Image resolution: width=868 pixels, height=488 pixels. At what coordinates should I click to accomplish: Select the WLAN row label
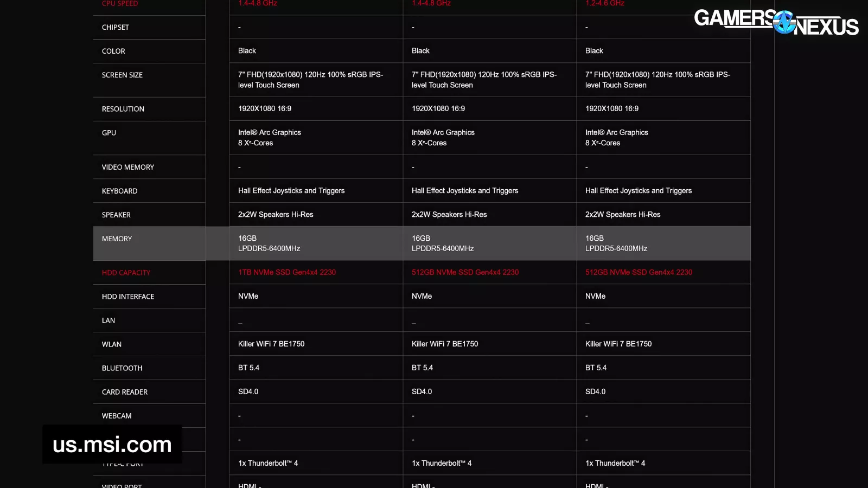(x=112, y=344)
